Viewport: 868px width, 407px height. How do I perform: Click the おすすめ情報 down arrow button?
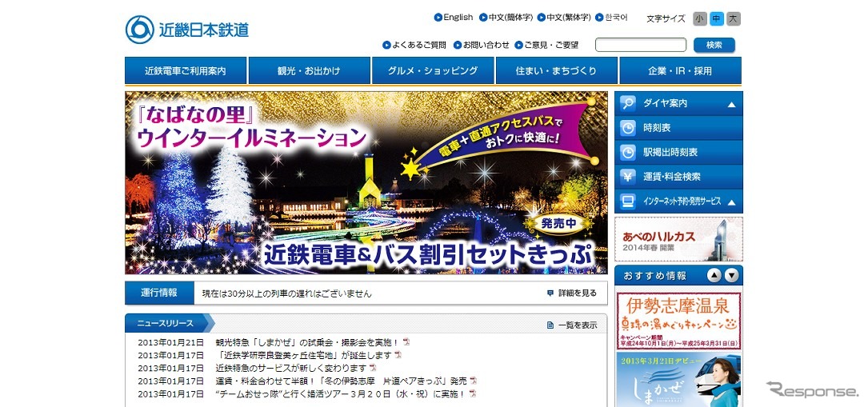point(732,275)
